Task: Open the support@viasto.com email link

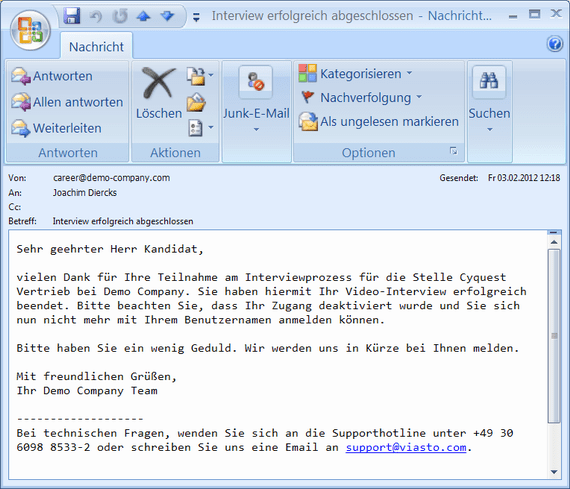Action: click(x=406, y=447)
